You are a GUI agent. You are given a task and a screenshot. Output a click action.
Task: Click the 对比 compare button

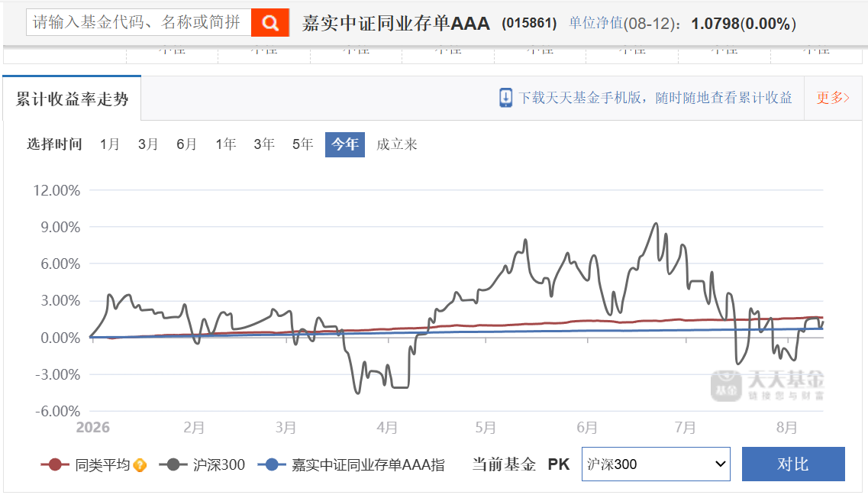793,464
